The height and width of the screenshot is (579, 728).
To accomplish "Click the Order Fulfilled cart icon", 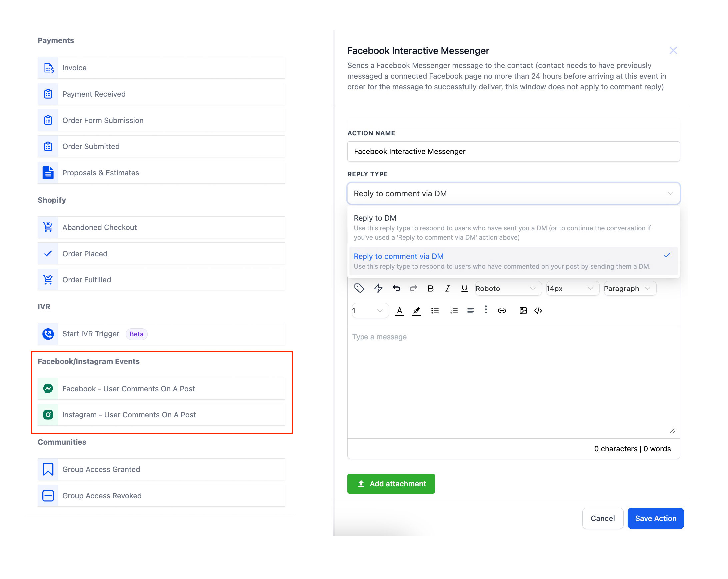I will pos(48,279).
